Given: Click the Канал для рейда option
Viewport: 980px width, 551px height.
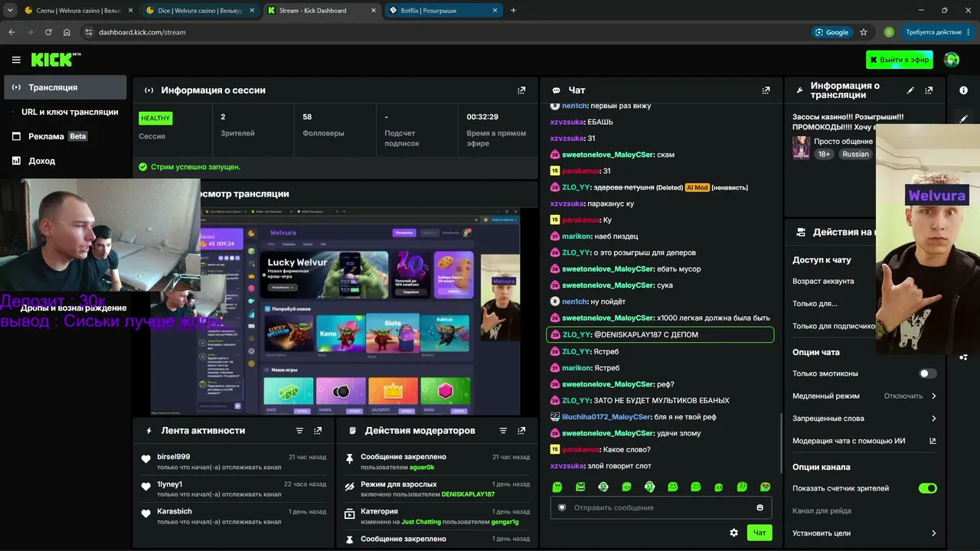Looking at the screenshot, I should point(822,510).
